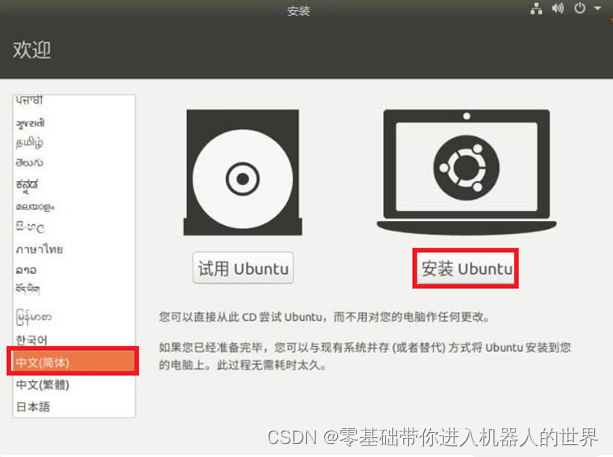
Task: Choose தமிழ் in language list
Action: (74, 142)
